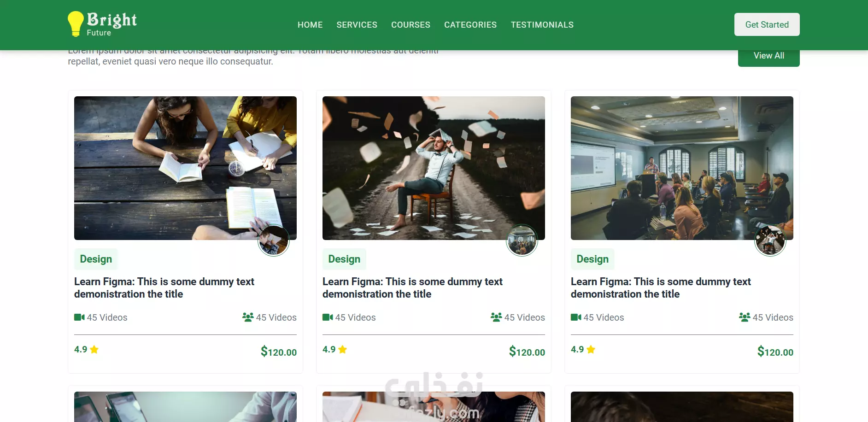Open Learn Figma title in man-on-chair card

point(412,288)
